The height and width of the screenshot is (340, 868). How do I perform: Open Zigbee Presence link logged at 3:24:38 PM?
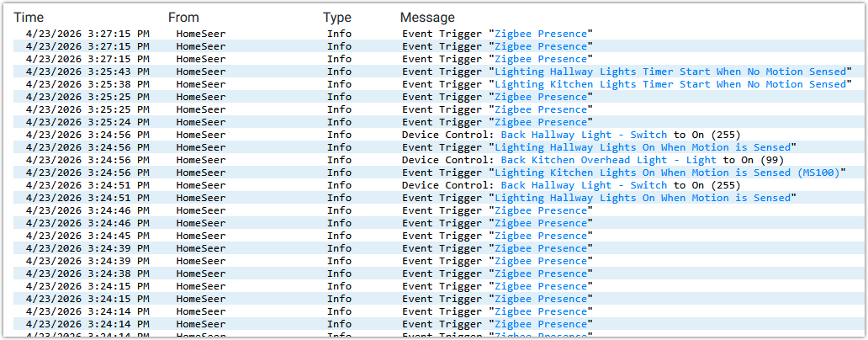point(540,274)
